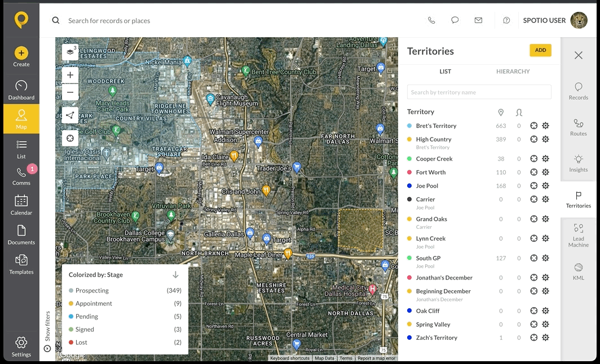
Task: Collapse the Colorized by Stage legend
Action: coord(175,274)
